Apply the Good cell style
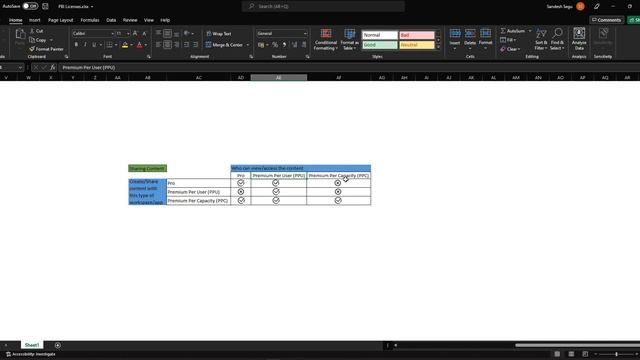 [x=380, y=45]
